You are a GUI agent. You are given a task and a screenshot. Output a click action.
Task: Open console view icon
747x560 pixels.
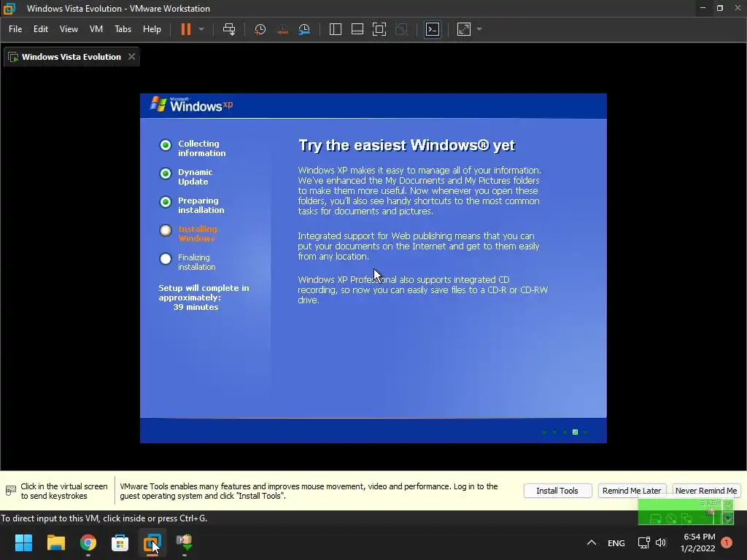pyautogui.click(x=433, y=29)
